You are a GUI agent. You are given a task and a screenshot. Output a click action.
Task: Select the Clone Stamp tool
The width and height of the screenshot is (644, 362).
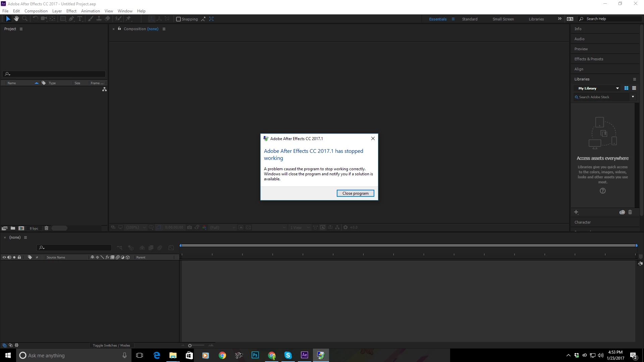(x=99, y=19)
